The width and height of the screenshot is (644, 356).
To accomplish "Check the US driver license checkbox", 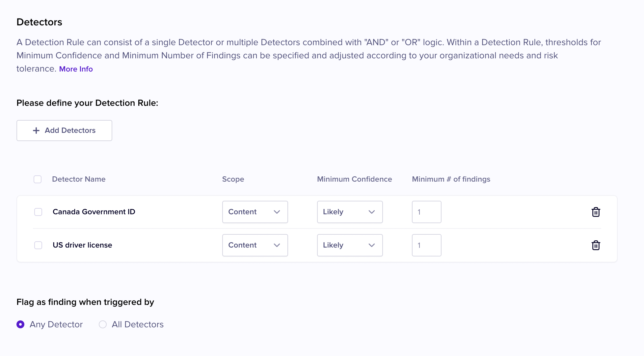I will tap(38, 245).
